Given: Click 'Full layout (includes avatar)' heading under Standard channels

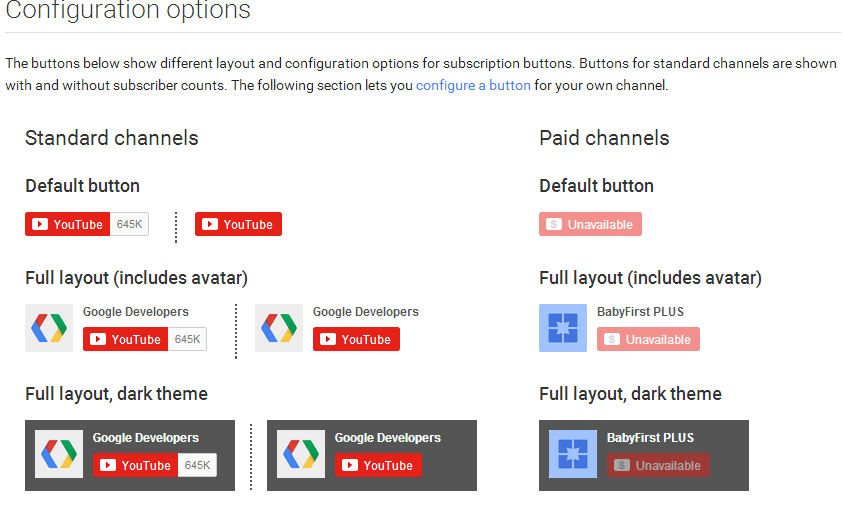Looking at the screenshot, I should [136, 278].
